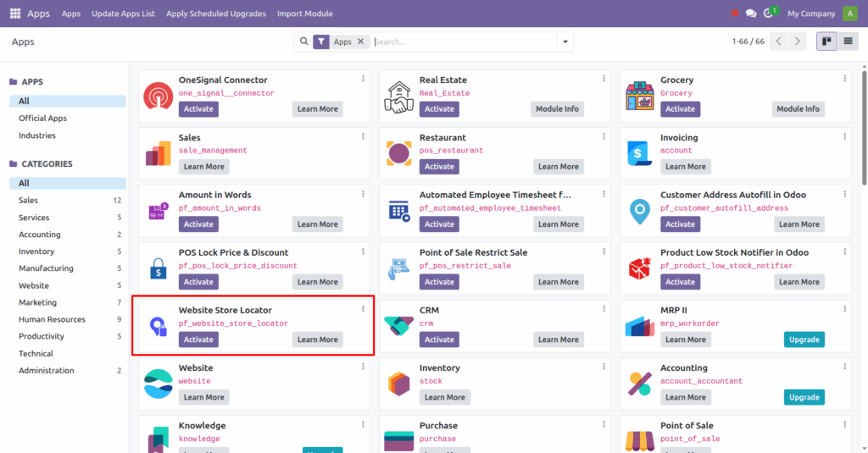Click the vertical page scrollbar
Image resolution: width=868 pixels, height=453 pixels.
864,129
